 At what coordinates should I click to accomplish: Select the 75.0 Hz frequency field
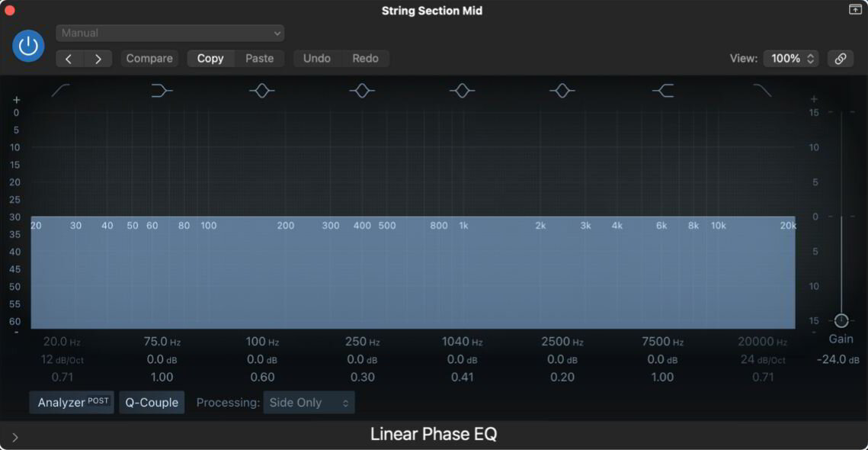pos(162,342)
